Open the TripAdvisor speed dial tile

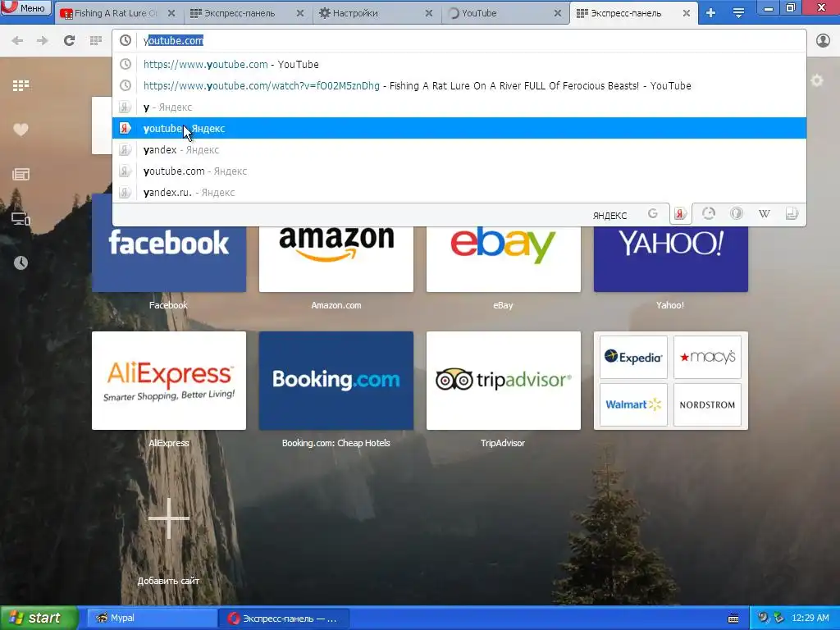(504, 381)
